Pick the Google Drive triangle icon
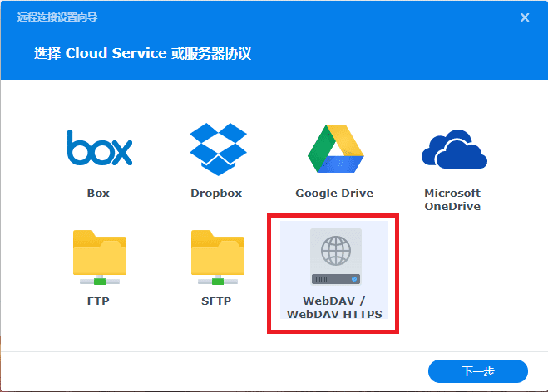548x392 pixels. (334, 148)
